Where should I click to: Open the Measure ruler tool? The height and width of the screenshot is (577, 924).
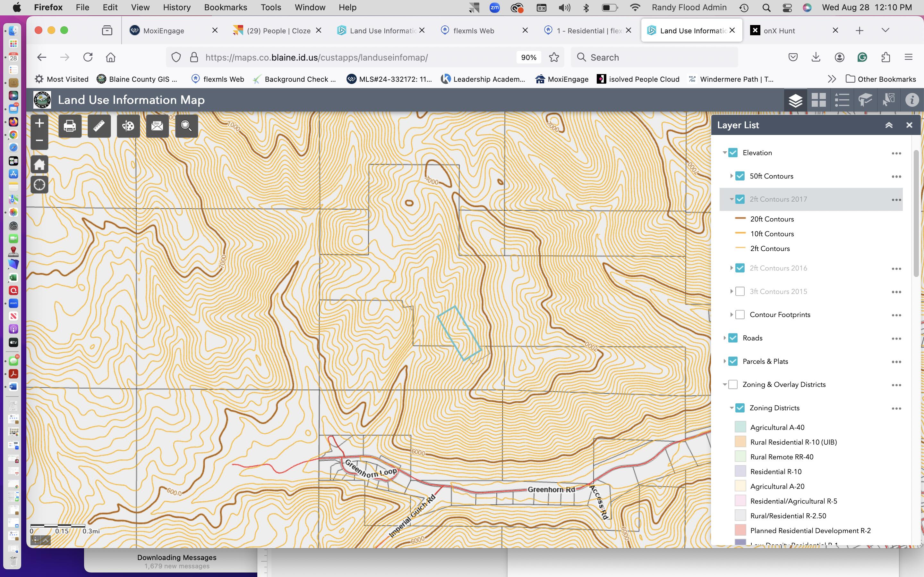point(99,126)
